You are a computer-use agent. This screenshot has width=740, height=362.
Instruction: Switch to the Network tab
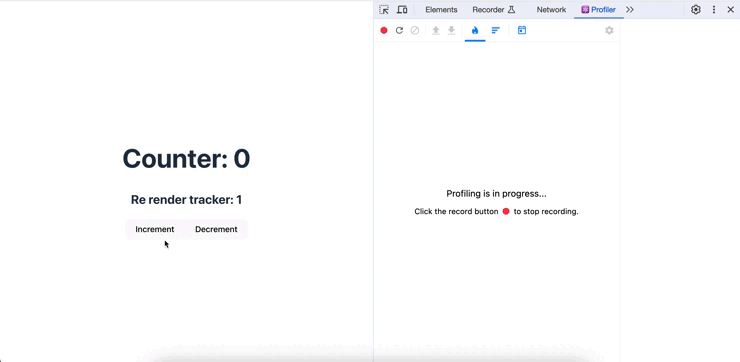[x=551, y=9]
